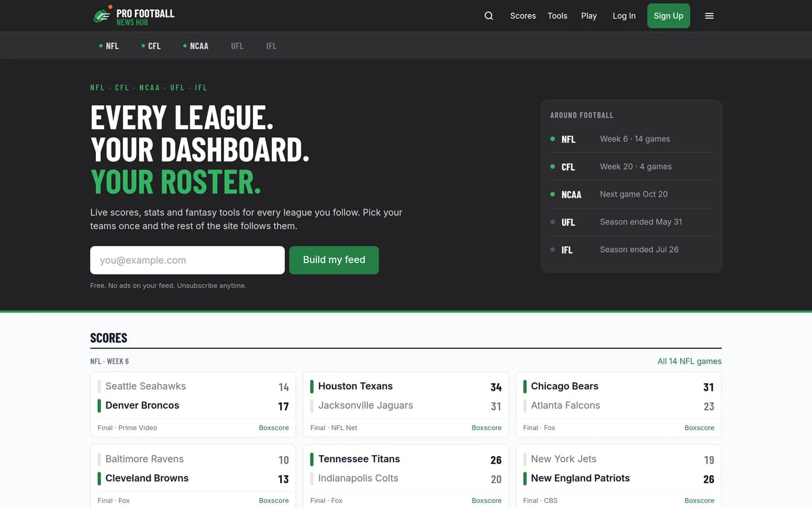This screenshot has width=812, height=508.
Task: Open the search icon in header
Action: tap(489, 16)
